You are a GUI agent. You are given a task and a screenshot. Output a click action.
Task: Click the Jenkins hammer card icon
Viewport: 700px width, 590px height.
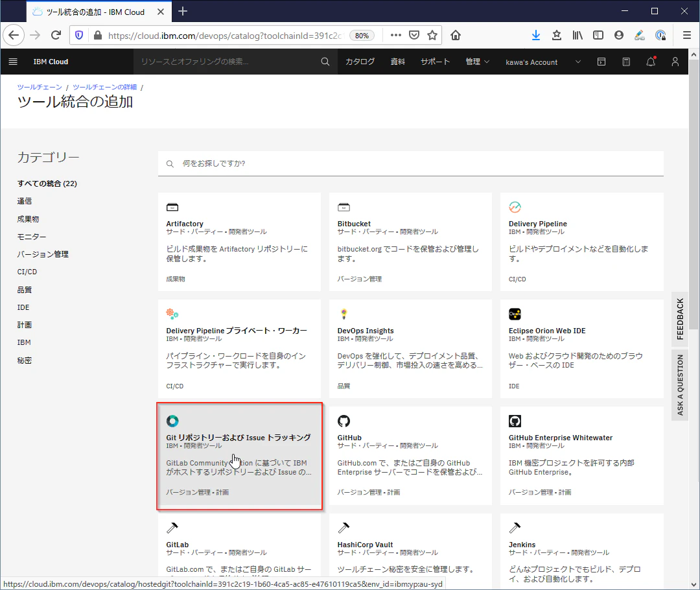[515, 528]
